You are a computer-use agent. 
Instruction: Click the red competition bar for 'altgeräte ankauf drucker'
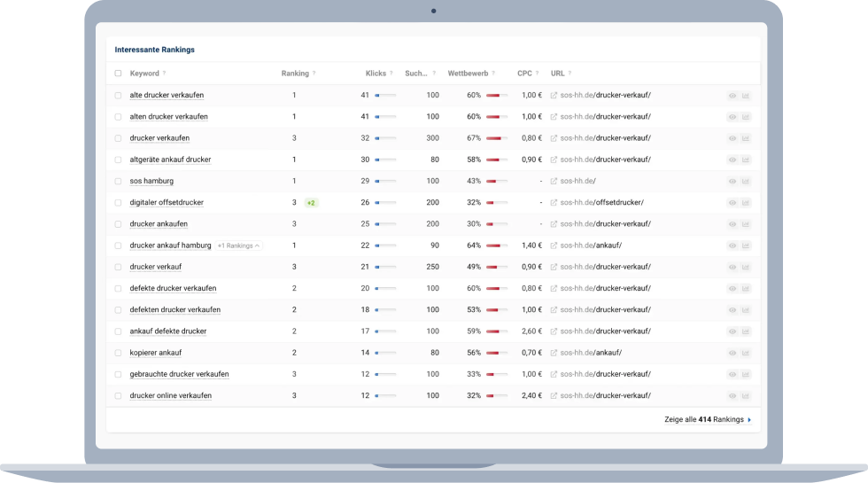tap(496, 160)
